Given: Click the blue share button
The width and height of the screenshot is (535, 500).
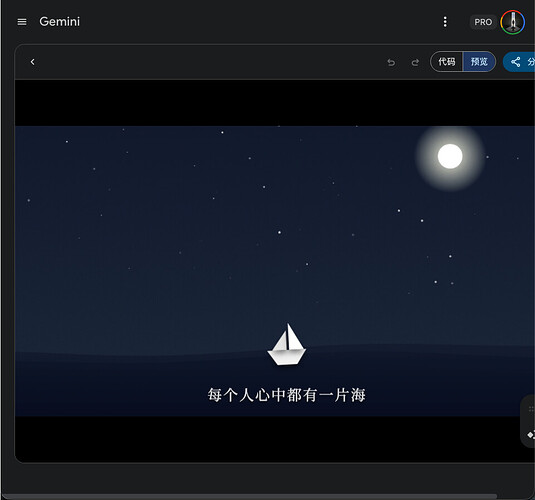Looking at the screenshot, I should (519, 62).
